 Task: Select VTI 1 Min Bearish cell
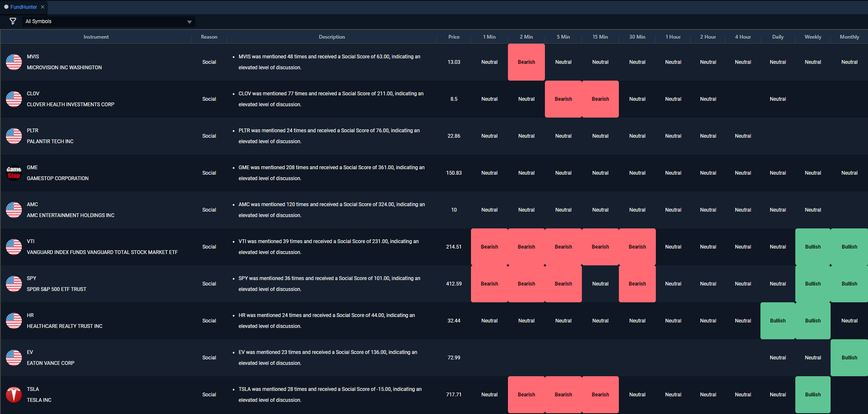489,247
